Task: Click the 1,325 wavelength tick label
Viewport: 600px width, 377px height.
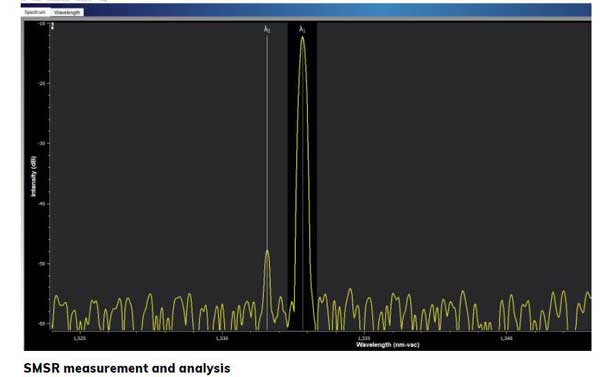Action: click(x=80, y=338)
